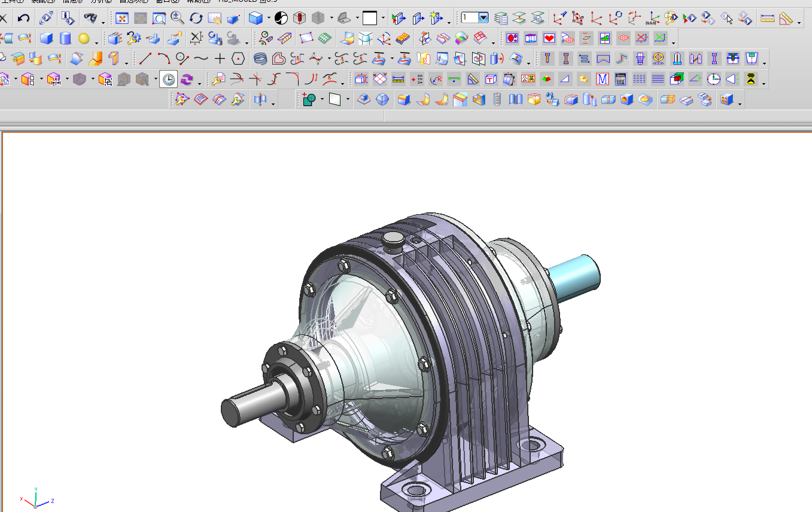Select the Helix coil tool
Image resolution: width=812 pixels, height=512 pixels.
(x=260, y=59)
